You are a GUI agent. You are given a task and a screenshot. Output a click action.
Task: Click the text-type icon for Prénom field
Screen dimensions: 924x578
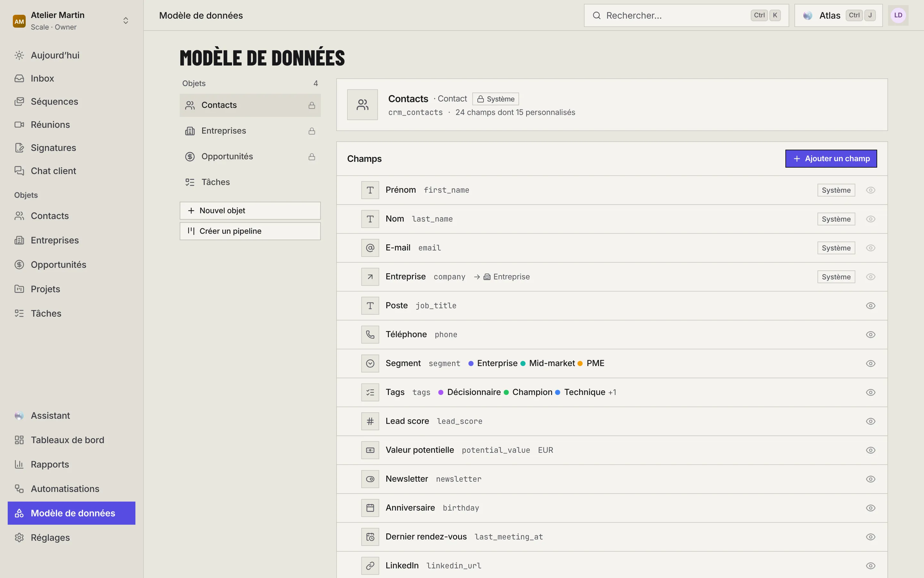[370, 190]
